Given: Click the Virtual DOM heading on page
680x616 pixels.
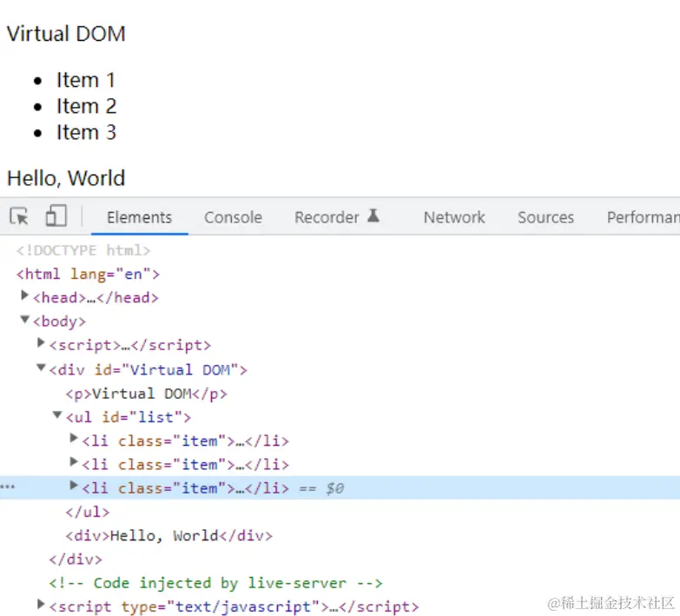Looking at the screenshot, I should point(66,33).
